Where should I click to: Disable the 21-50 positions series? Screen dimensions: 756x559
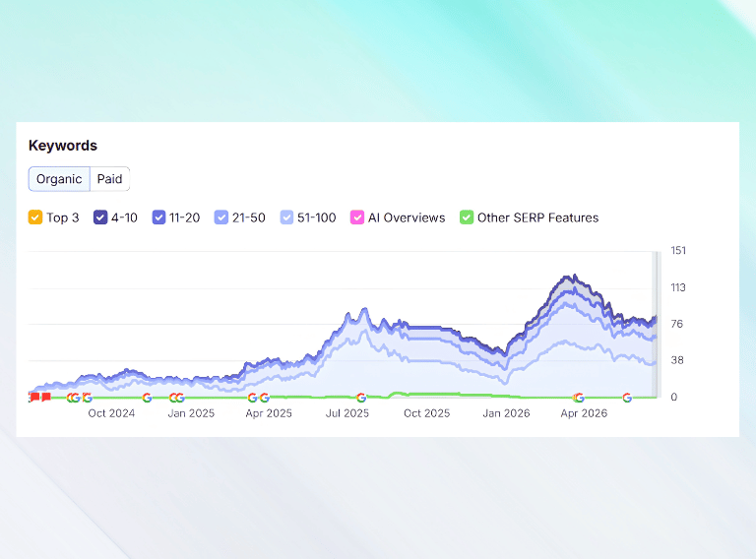[x=221, y=217]
